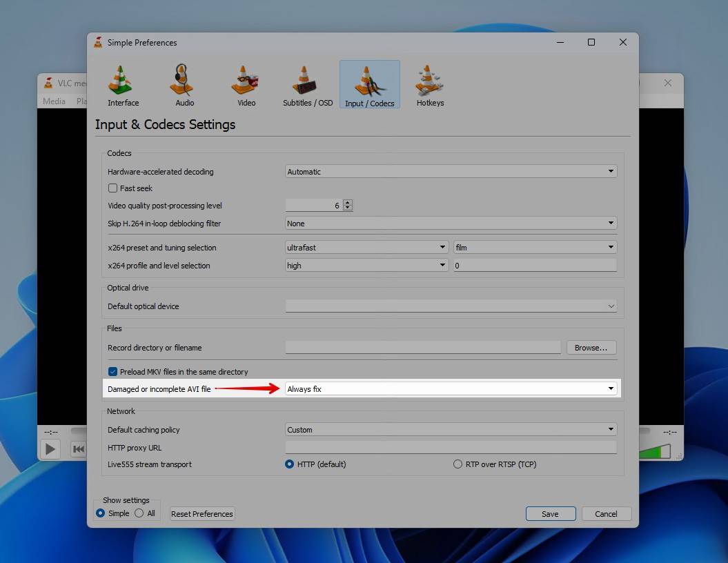
Task: Select the Input / Codecs category
Action: coord(370,84)
